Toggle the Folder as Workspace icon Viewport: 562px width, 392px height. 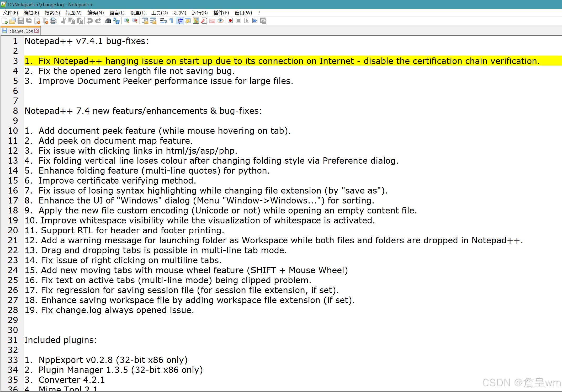tap(212, 21)
